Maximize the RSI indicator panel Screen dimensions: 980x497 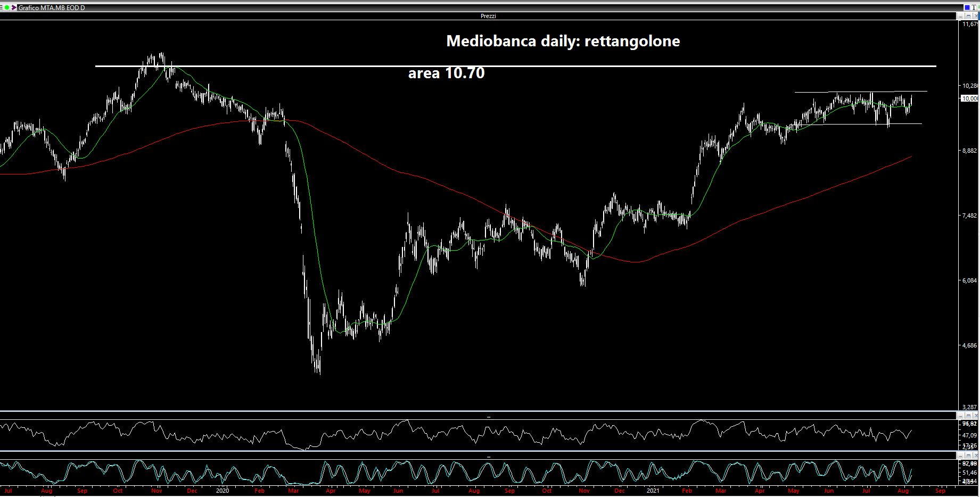968,416
